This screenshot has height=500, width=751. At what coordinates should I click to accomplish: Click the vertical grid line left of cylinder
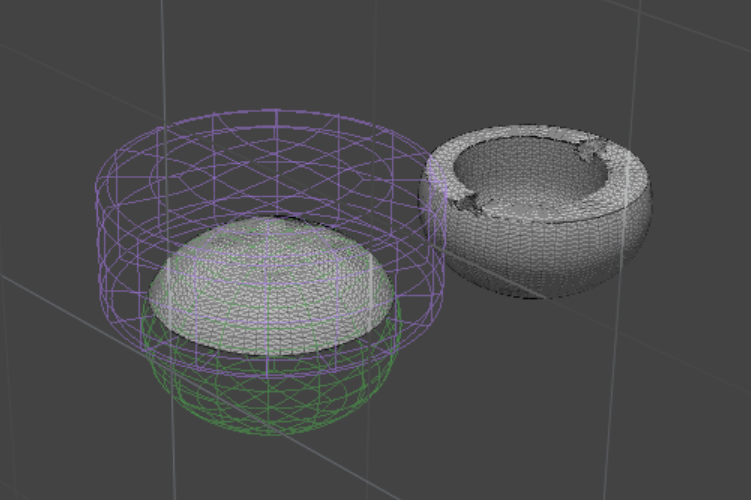point(163,60)
